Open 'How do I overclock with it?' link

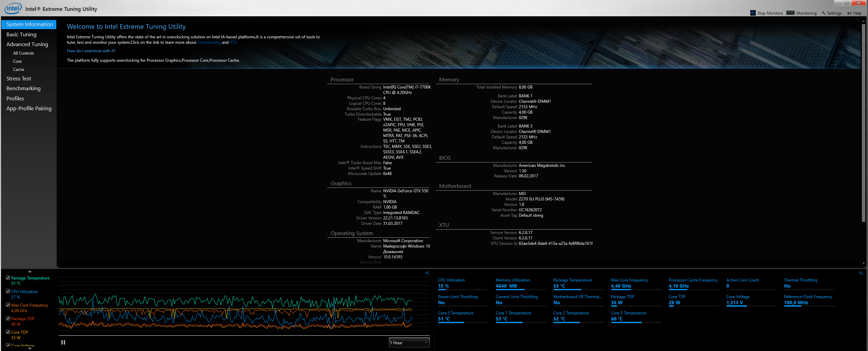(91, 51)
